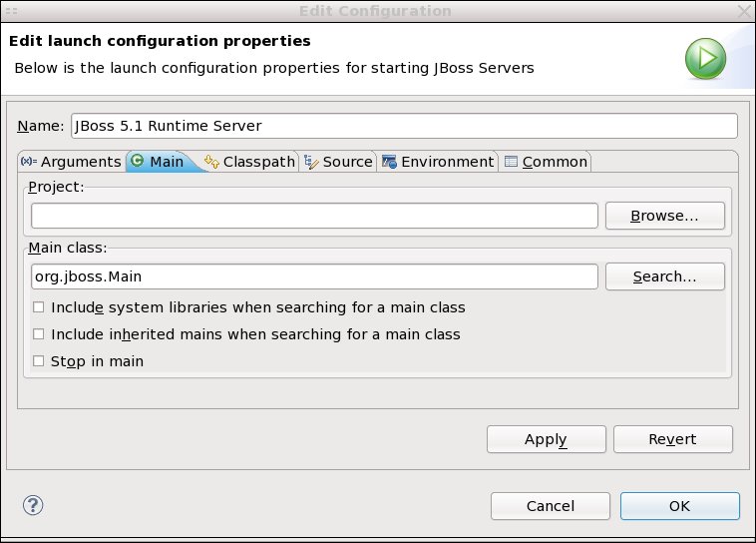
Task: Open the Environment tab
Action: coord(438,162)
